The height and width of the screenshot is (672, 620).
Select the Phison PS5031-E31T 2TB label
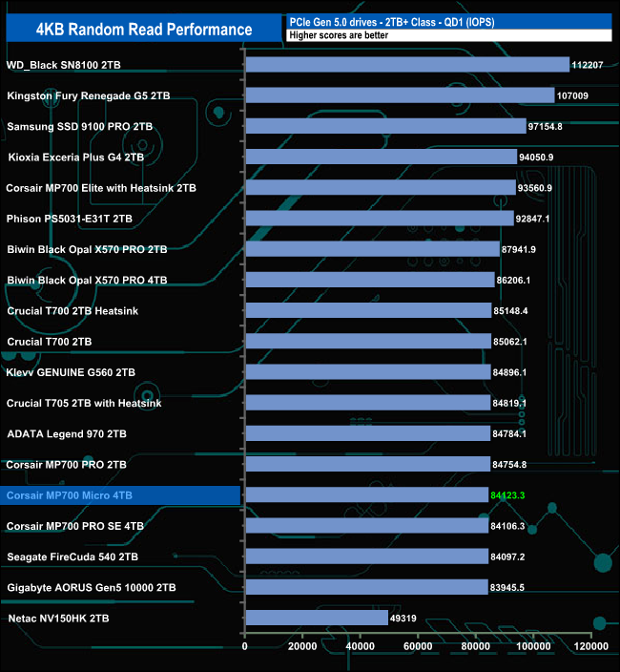[70, 219]
